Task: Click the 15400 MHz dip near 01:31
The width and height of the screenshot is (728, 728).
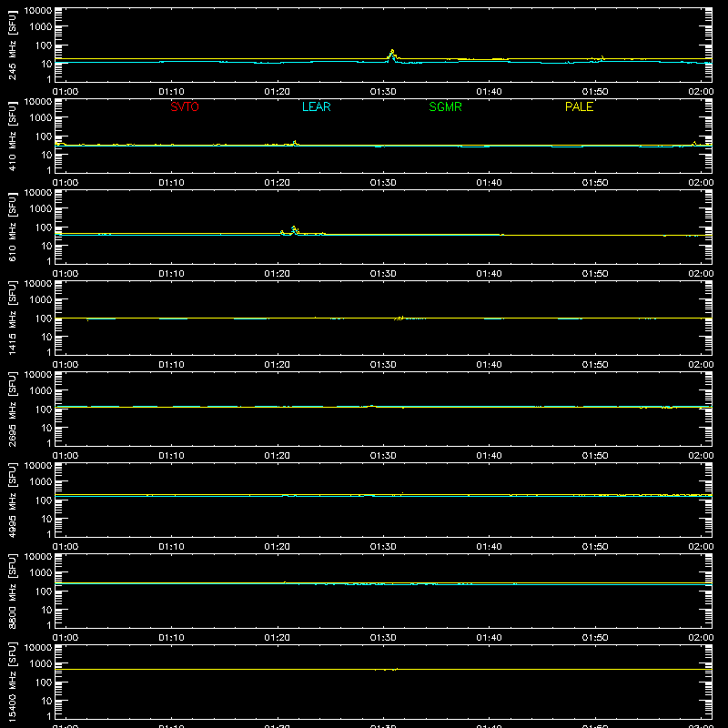Action: tap(386, 670)
